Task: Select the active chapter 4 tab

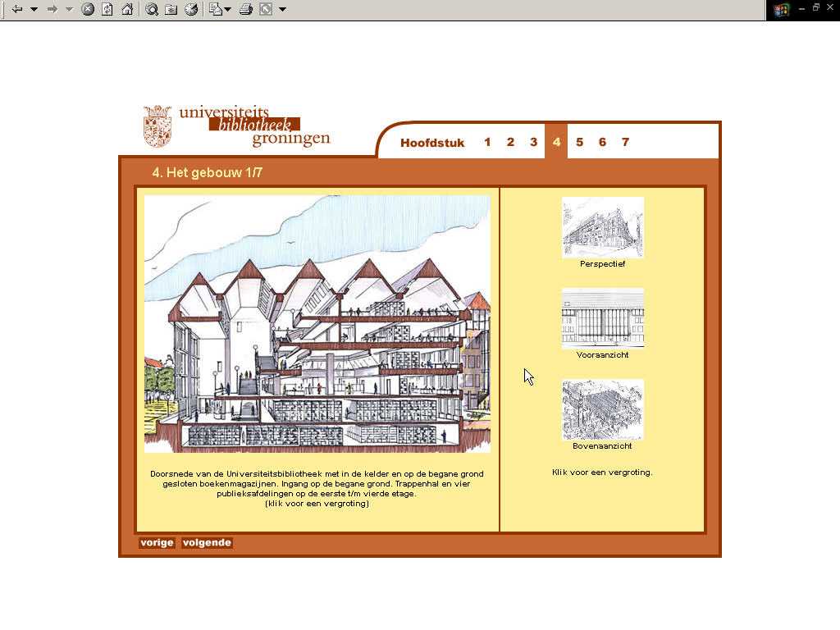Action: coord(557,141)
